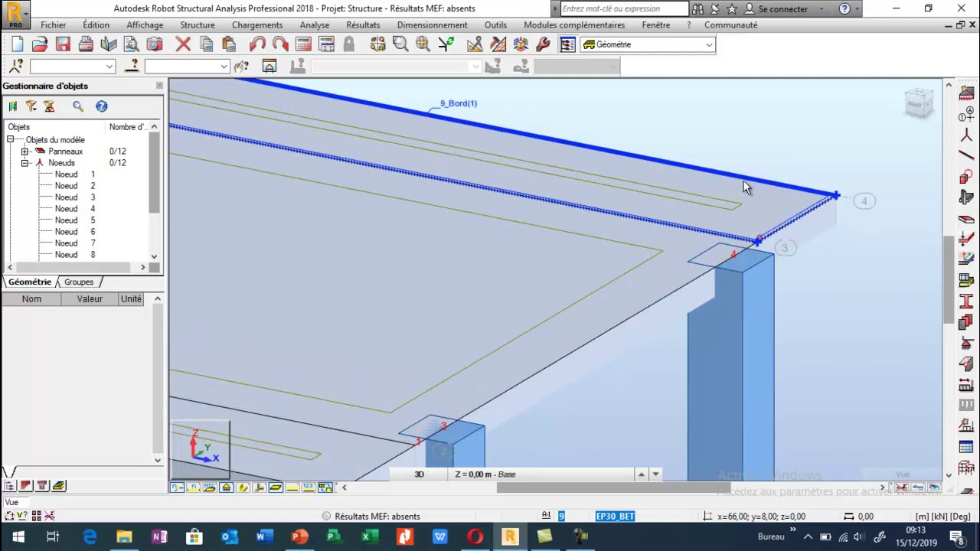Open Excel from the Windows taskbar
This screenshot has width=980, height=551.
click(x=369, y=536)
